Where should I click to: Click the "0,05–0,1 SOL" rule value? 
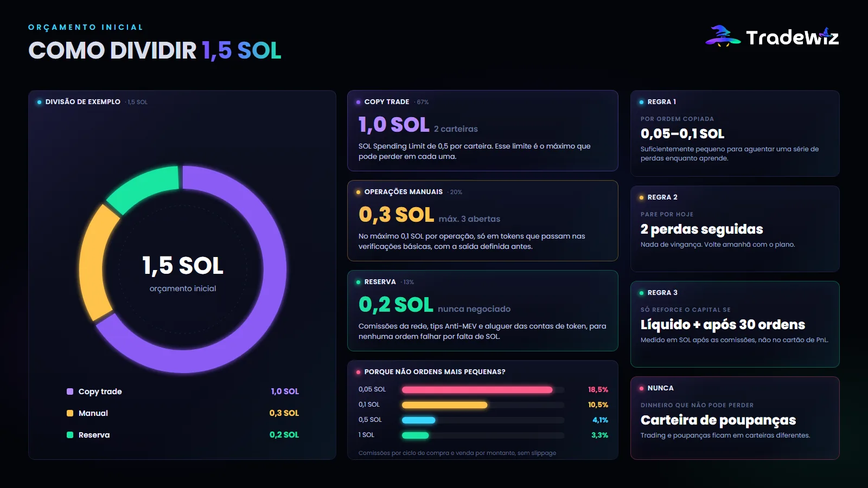tap(682, 133)
